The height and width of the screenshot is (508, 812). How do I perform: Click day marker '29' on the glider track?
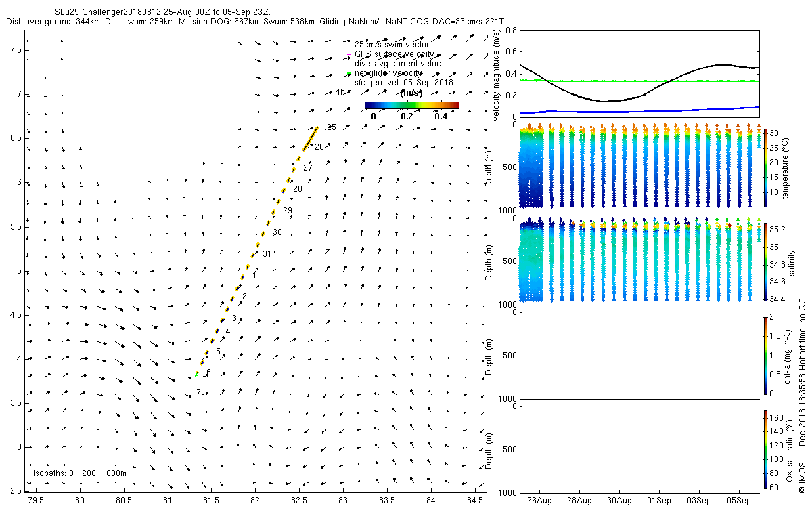point(288,211)
